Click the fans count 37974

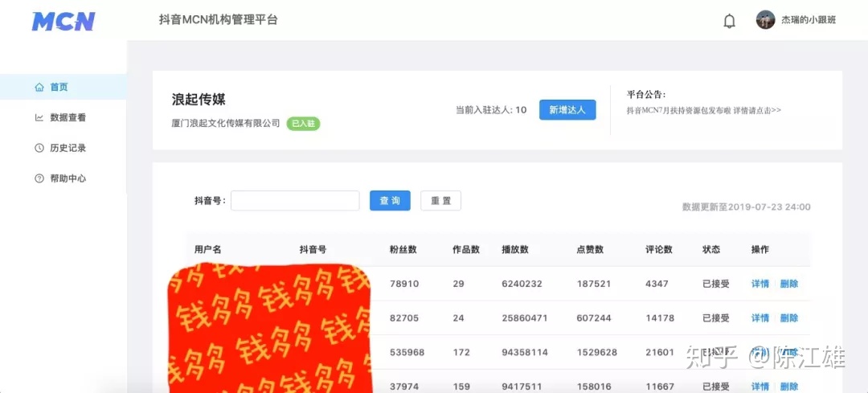[x=404, y=387]
